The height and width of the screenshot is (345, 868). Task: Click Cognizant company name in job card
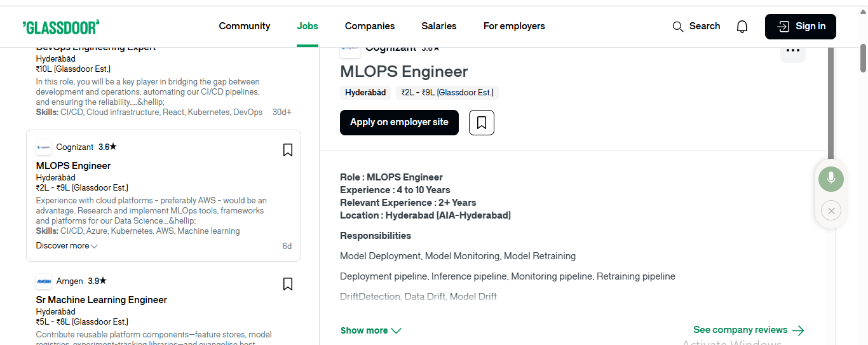click(x=75, y=147)
